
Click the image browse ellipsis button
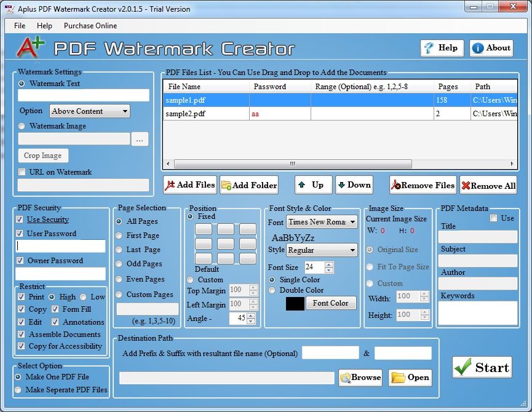[140, 139]
